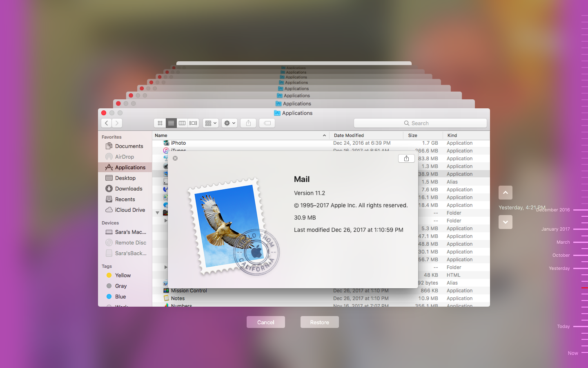The width and height of the screenshot is (588, 368).
Task: Go forward using the Finder forward arrow
Action: pyautogui.click(x=117, y=123)
